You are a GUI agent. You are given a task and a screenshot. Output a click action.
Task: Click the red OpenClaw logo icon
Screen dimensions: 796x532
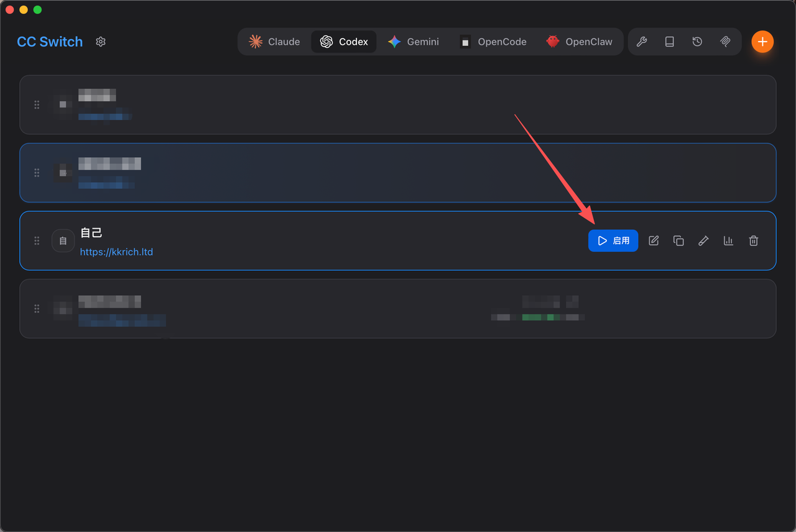coord(553,42)
